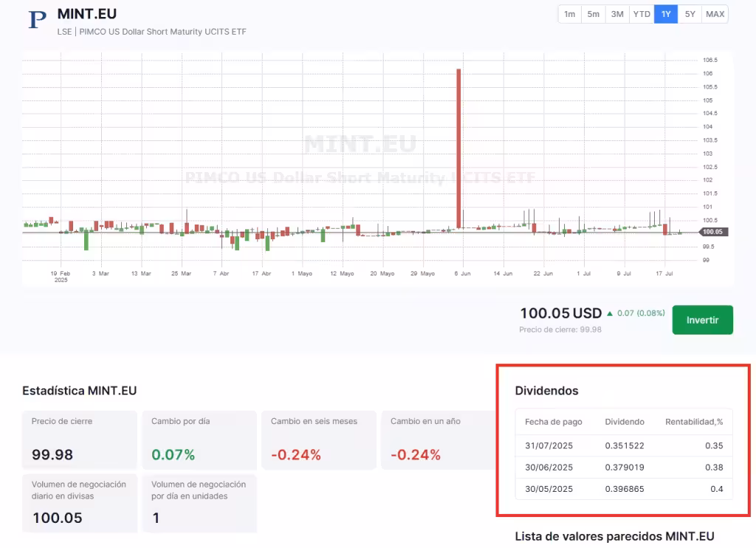This screenshot has width=756, height=548.
Task: Select the active 1Y range tab
Action: [666, 14]
